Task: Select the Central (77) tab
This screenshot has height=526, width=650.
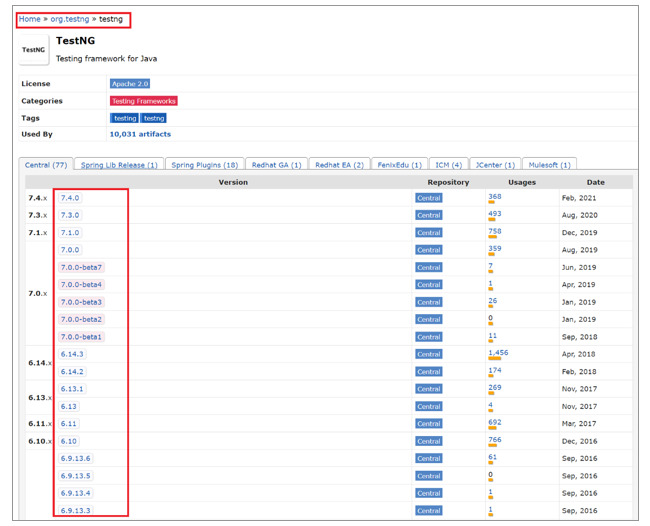Action: 46,165
